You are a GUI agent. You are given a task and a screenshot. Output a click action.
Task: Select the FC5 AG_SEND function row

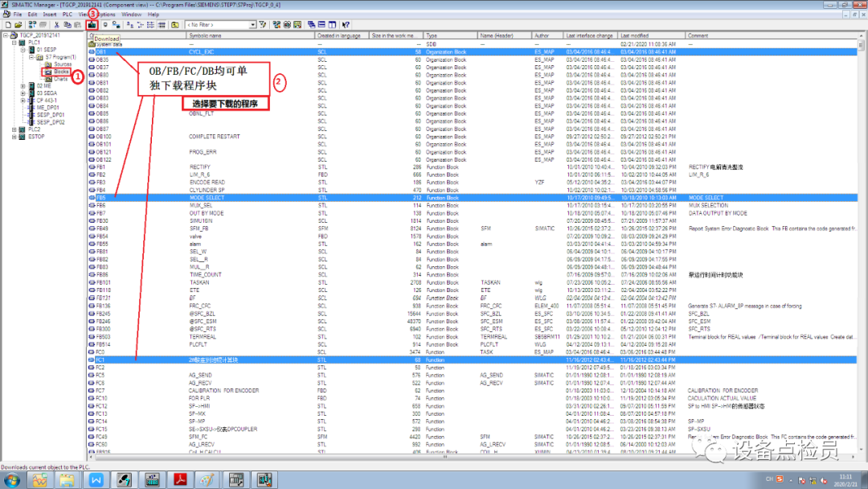(473, 375)
